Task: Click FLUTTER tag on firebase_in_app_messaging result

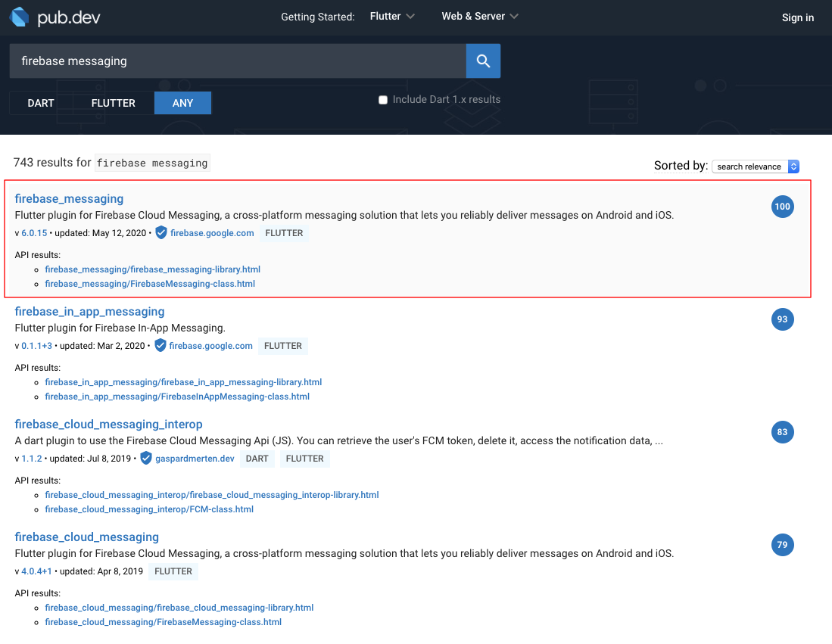Action: [283, 346]
